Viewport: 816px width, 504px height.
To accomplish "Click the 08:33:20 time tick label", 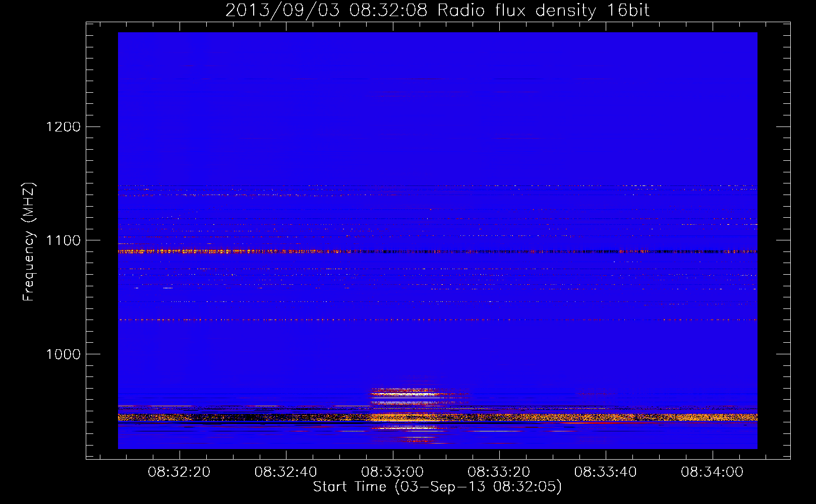I will (499, 472).
